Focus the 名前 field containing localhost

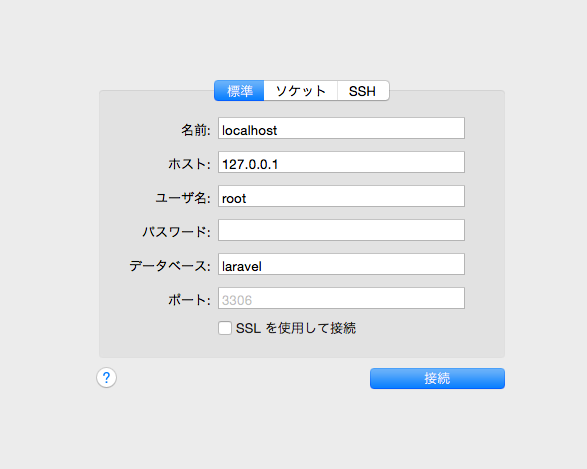341,128
